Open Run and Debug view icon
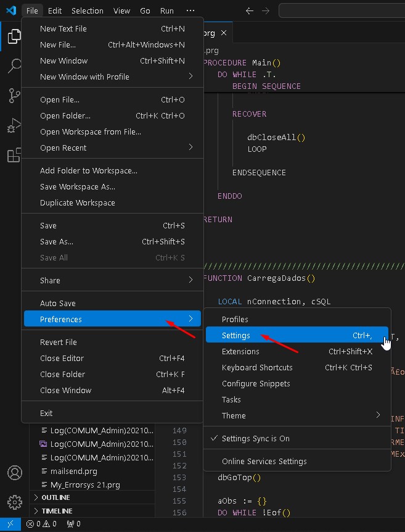 pos(14,126)
